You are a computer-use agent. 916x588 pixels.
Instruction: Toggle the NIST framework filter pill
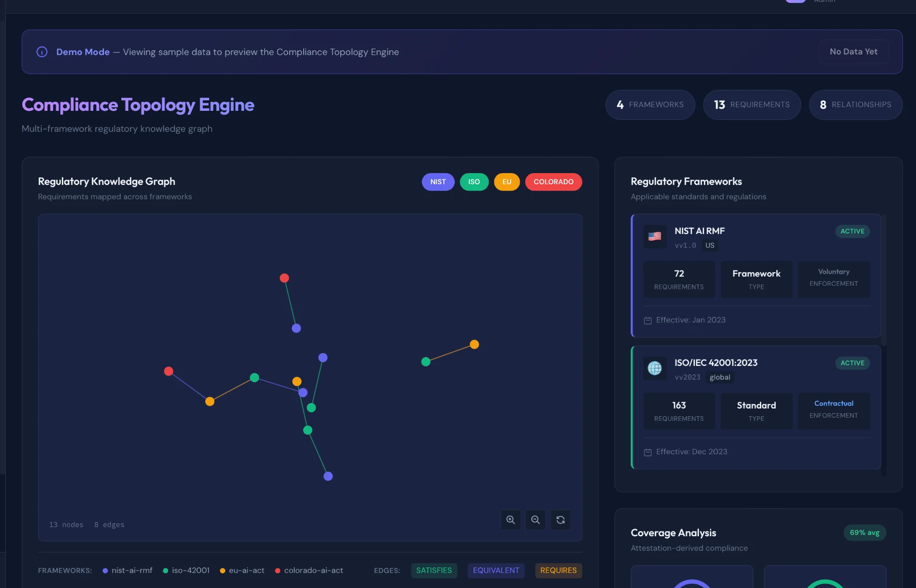coord(438,182)
